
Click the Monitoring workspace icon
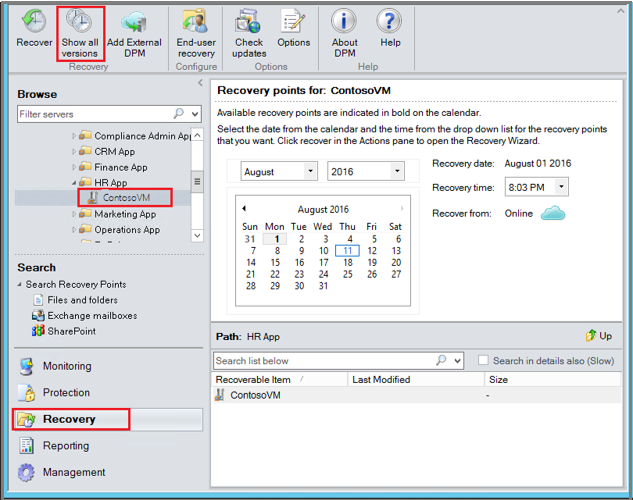point(27,366)
